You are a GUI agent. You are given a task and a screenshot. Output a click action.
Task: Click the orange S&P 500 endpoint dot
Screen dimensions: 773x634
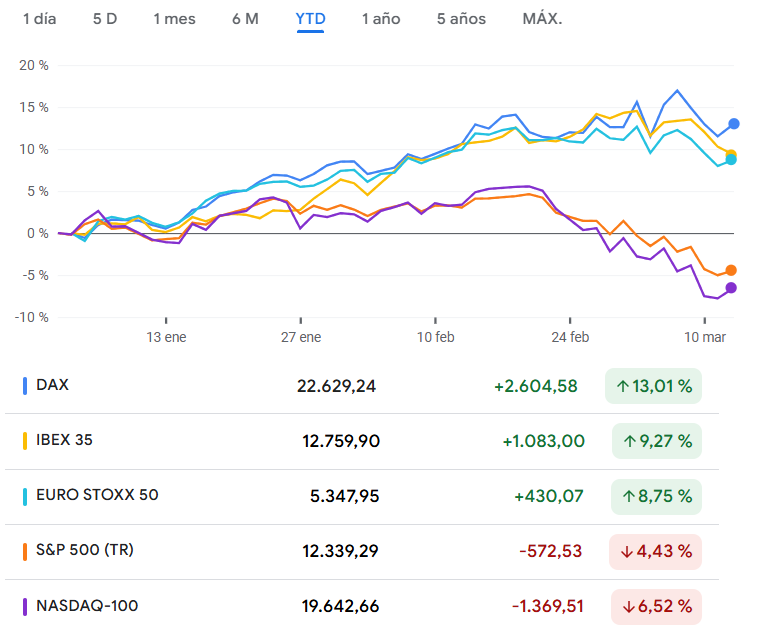pos(731,270)
